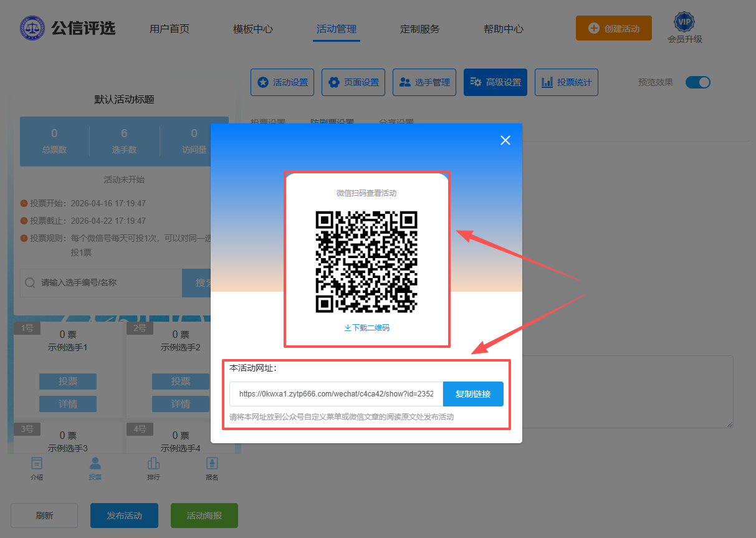This screenshot has height=538, width=756.
Task: Open the 帮助中心 menu
Action: tap(504, 29)
